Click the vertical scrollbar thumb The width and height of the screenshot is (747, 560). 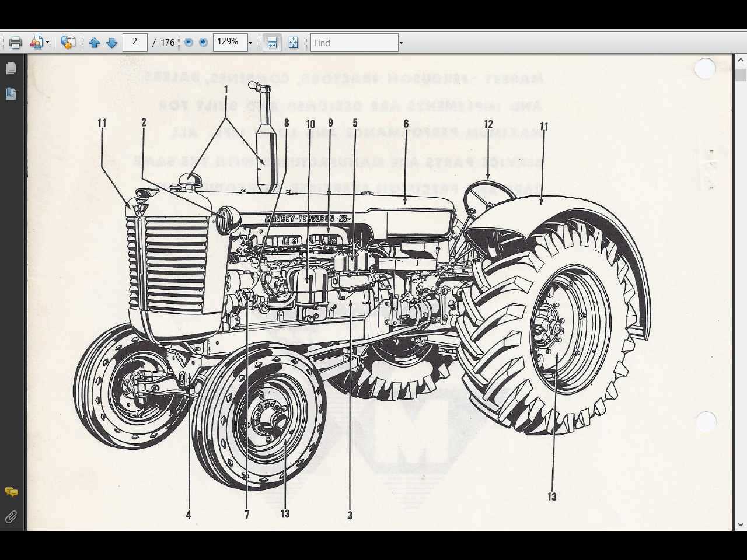[x=741, y=75]
